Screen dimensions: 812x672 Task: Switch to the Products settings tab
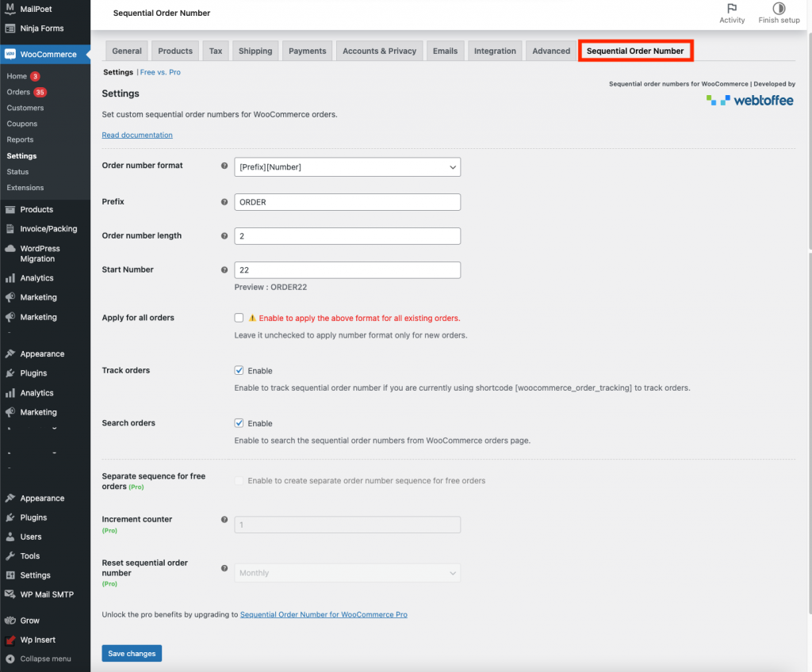(x=175, y=51)
